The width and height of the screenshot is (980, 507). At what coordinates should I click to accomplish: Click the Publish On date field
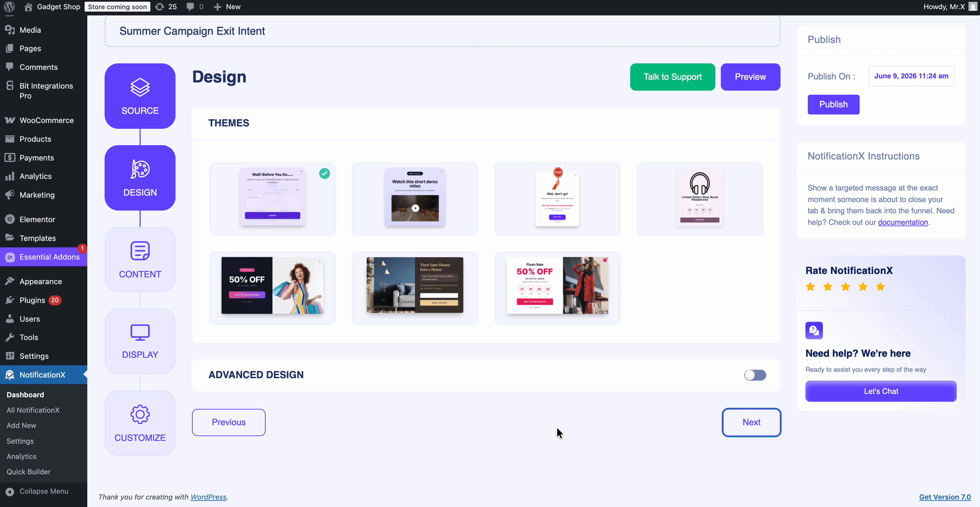click(x=911, y=76)
